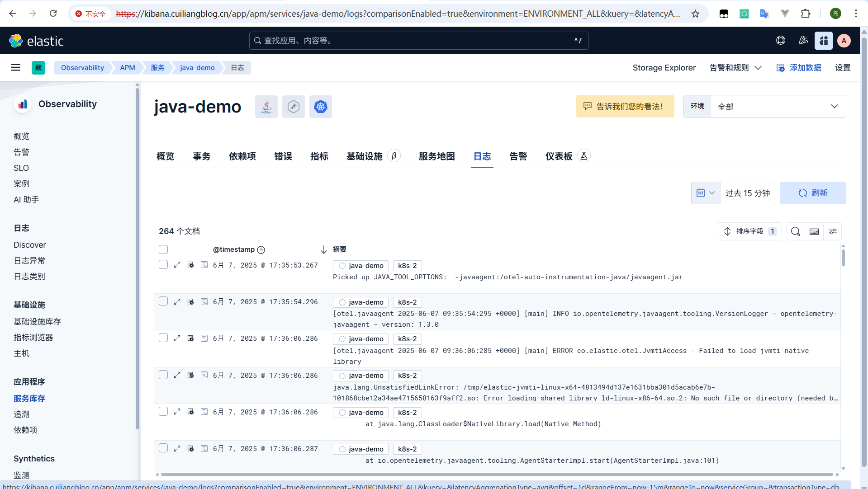
Task: Open the newsfeed party icon in header
Action: pos(803,40)
